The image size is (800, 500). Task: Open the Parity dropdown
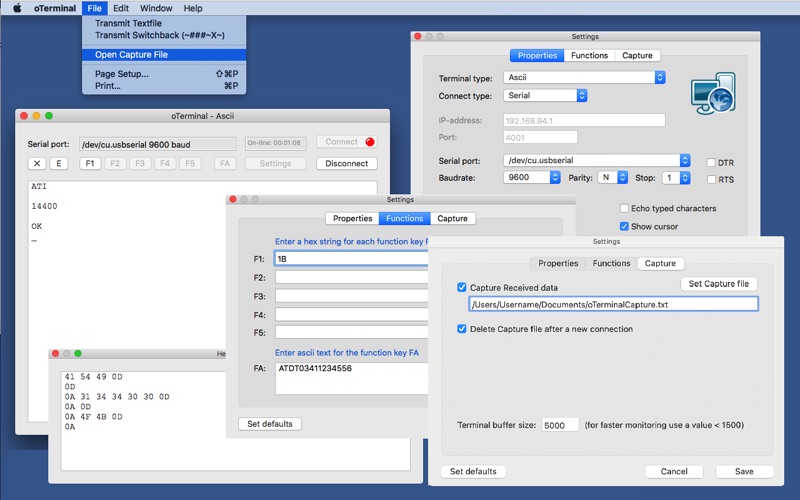(612, 178)
